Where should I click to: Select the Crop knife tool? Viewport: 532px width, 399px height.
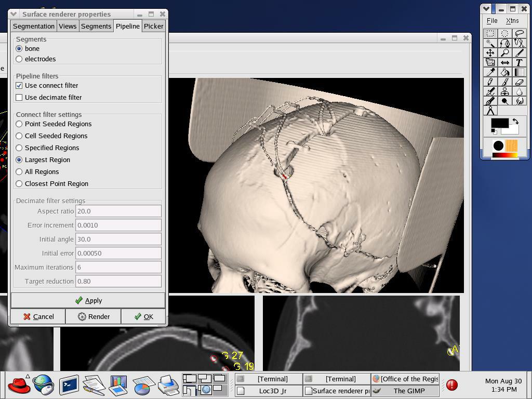[x=519, y=52]
